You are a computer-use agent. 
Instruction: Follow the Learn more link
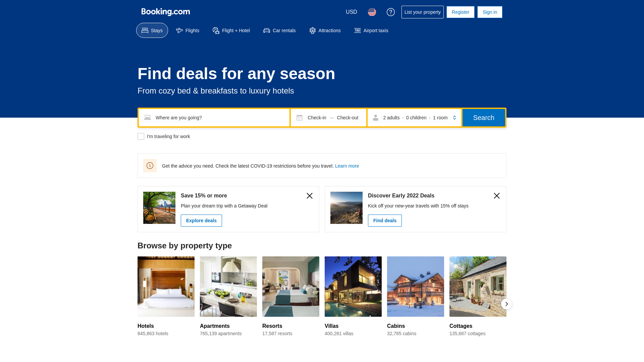click(x=347, y=166)
